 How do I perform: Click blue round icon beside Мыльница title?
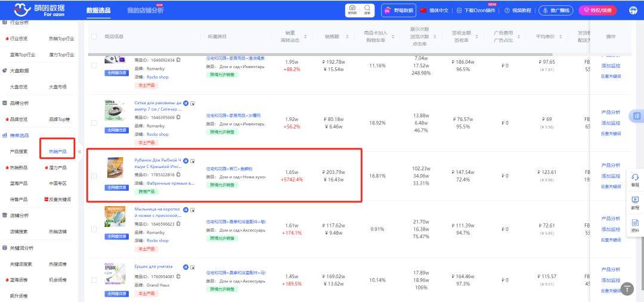click(x=185, y=210)
